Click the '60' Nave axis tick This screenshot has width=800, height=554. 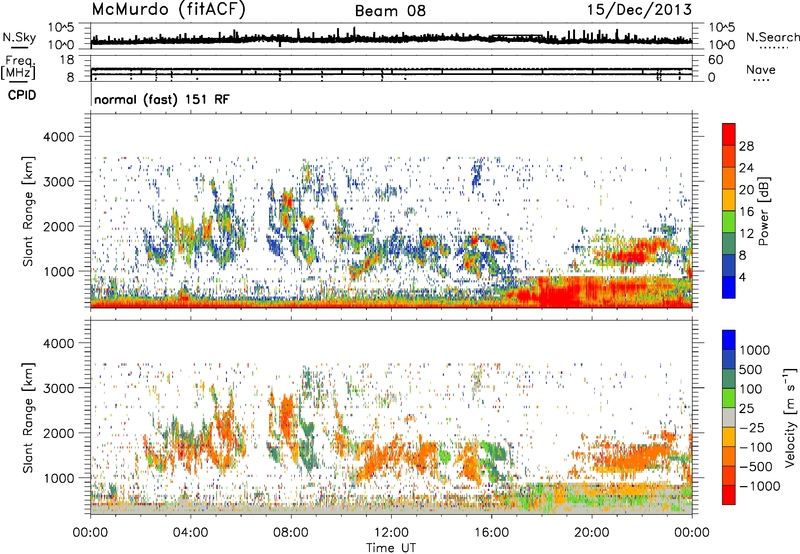(x=715, y=60)
